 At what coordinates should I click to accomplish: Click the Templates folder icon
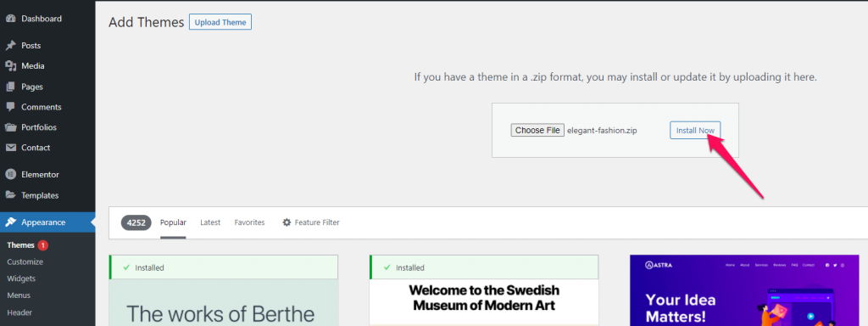[x=10, y=195]
